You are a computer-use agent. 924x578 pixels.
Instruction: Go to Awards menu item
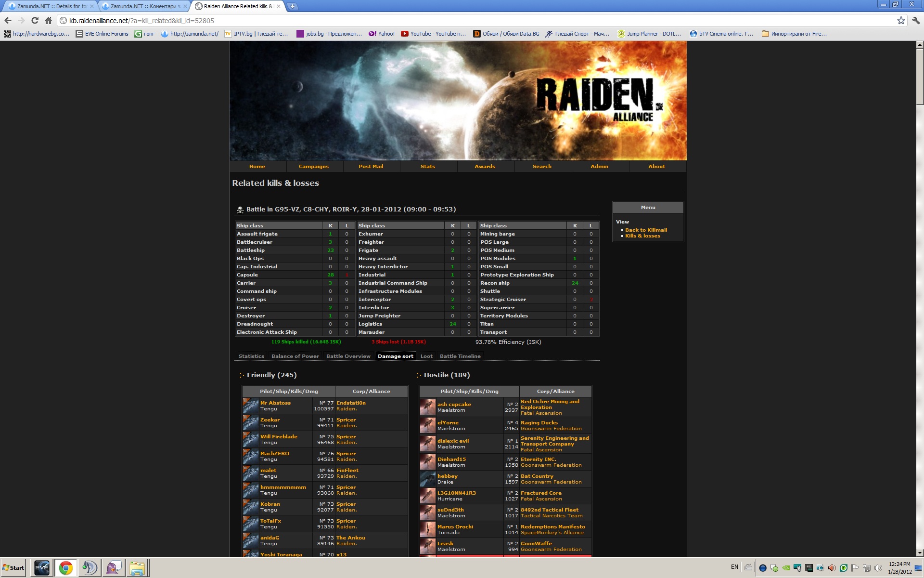(485, 167)
